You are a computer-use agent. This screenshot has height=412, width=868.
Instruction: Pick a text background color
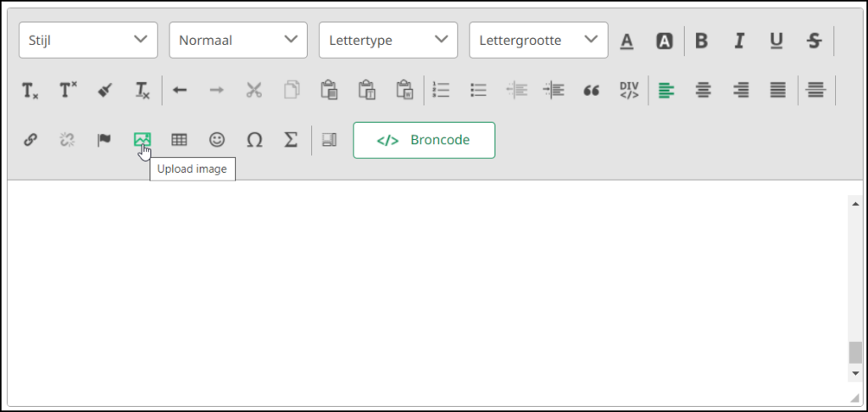pyautogui.click(x=665, y=41)
